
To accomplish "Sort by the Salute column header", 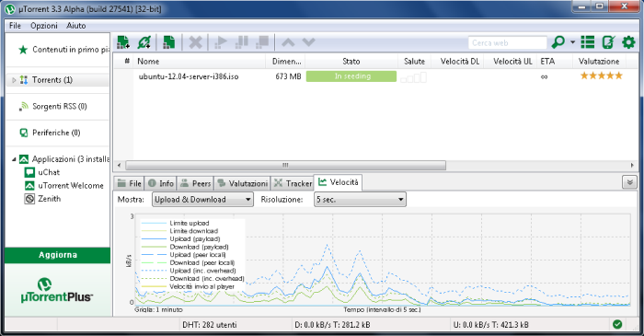I will click(x=414, y=61).
